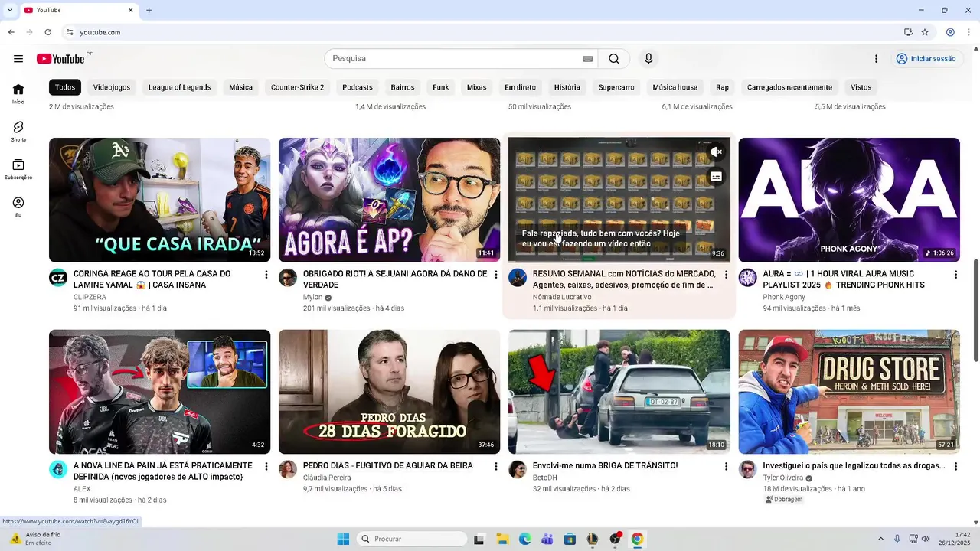Open BetoDH channel avatar

click(518, 469)
